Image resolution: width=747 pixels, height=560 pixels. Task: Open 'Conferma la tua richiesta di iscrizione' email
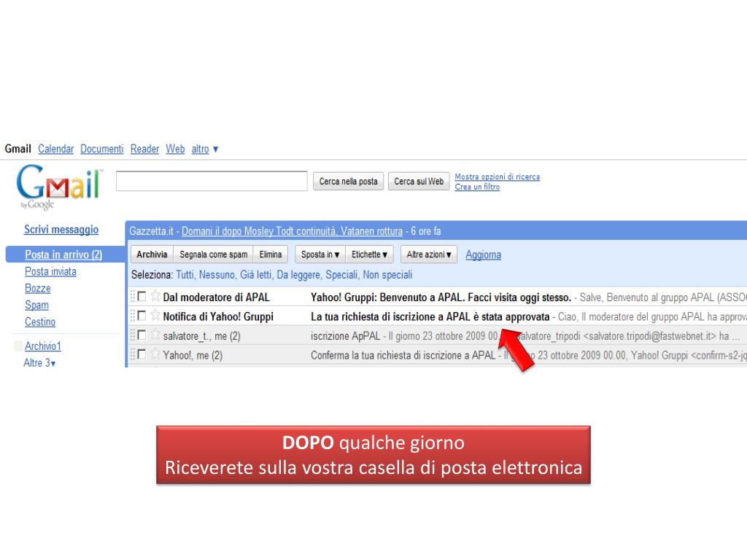[403, 355]
